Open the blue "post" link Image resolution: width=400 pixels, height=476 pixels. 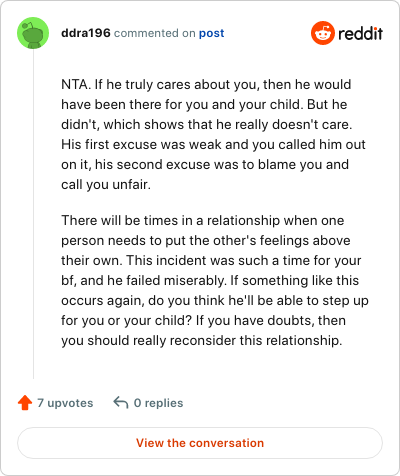[x=212, y=33]
